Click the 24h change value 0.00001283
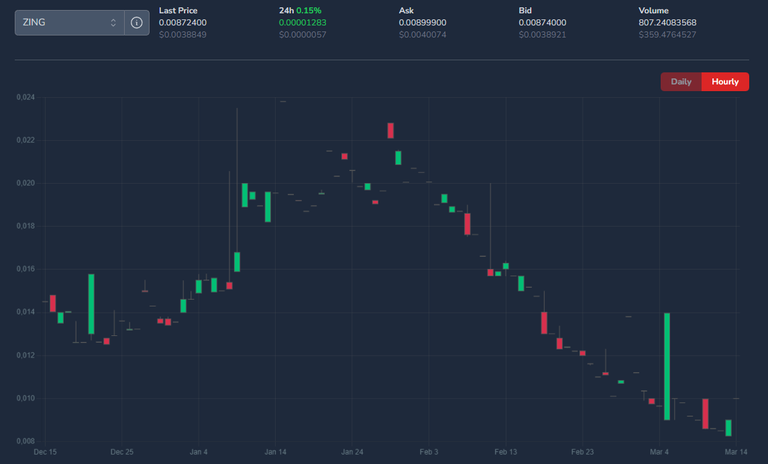768x464 pixels. (x=303, y=23)
